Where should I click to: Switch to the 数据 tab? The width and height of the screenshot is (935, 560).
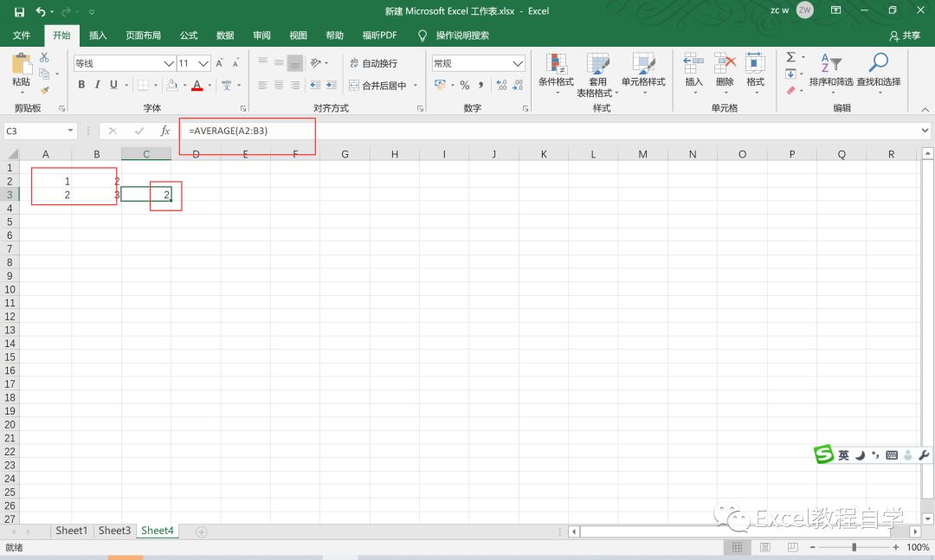(x=225, y=35)
